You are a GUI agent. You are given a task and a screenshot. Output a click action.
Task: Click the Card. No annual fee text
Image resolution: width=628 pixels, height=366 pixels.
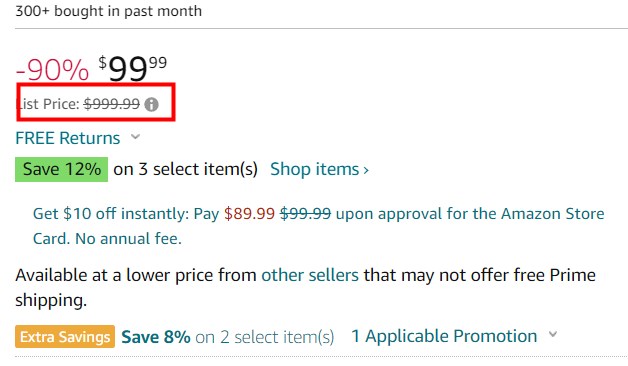107,239
